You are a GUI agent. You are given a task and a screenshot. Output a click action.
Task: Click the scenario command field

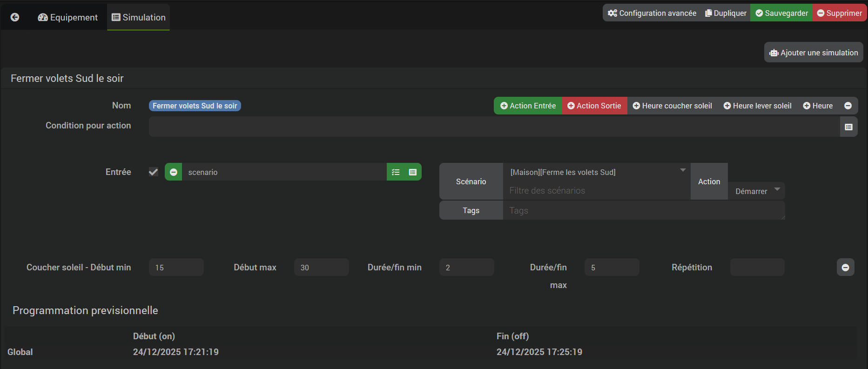point(284,172)
